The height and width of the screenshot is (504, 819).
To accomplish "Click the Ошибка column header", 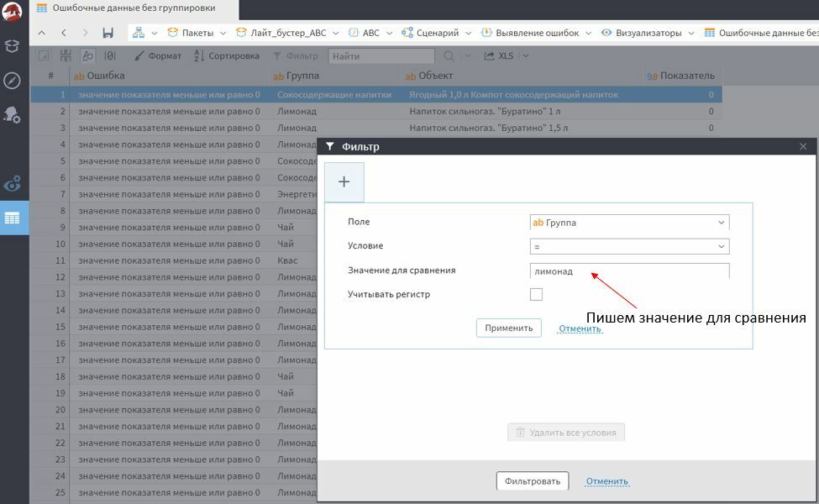I will pyautogui.click(x=170, y=76).
